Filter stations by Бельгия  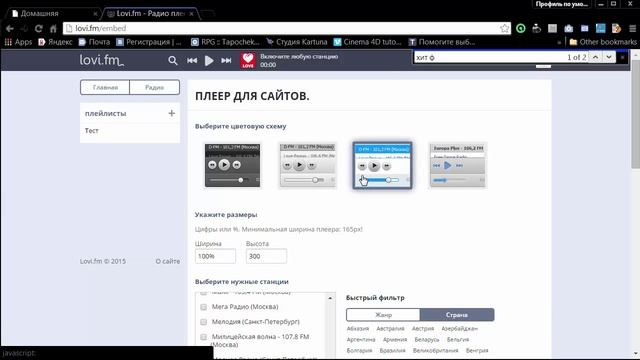click(x=458, y=340)
